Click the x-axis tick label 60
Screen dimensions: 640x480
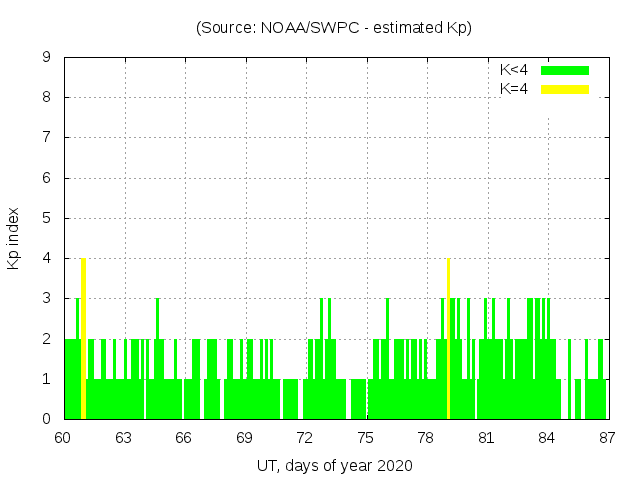63,437
